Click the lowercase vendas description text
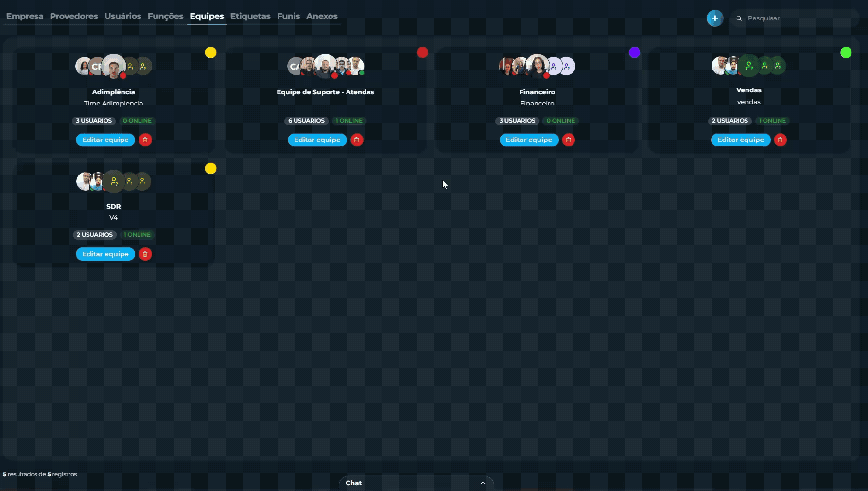The height and width of the screenshot is (491, 868). click(748, 102)
